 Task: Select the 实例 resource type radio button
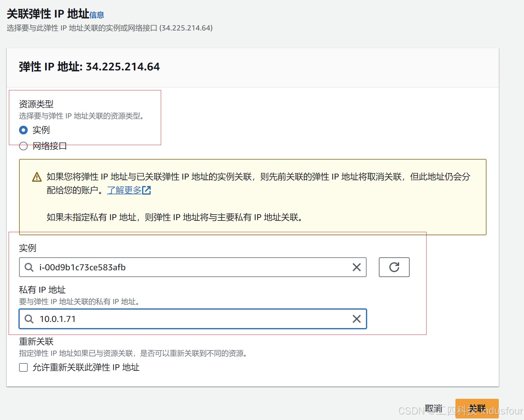pos(23,130)
